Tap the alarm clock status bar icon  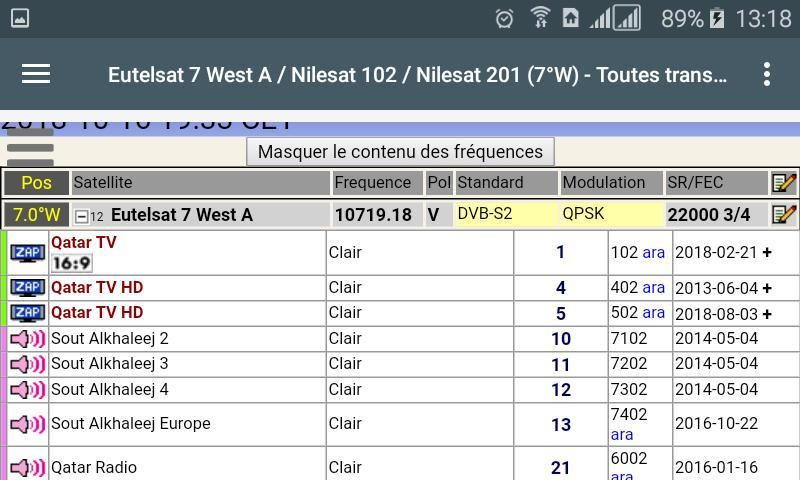tap(504, 18)
